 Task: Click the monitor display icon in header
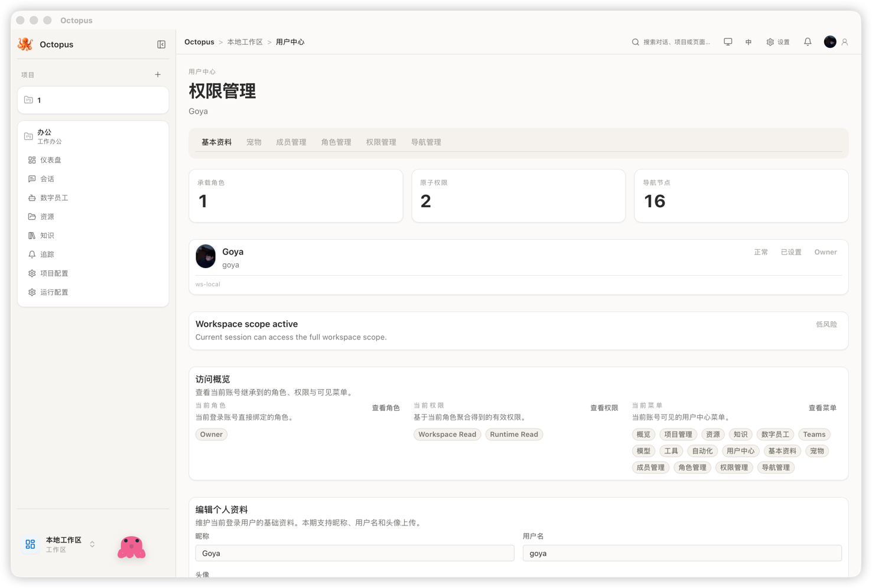click(x=728, y=42)
